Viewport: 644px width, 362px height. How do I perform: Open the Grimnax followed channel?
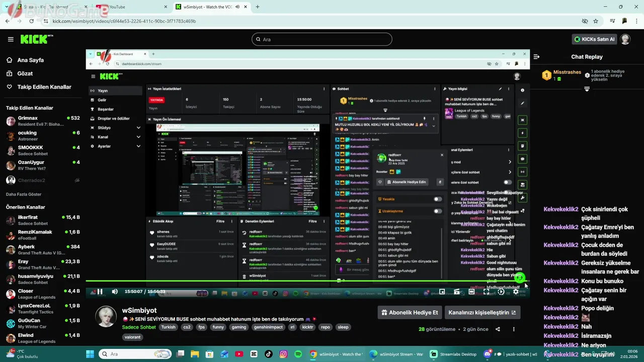click(x=42, y=121)
